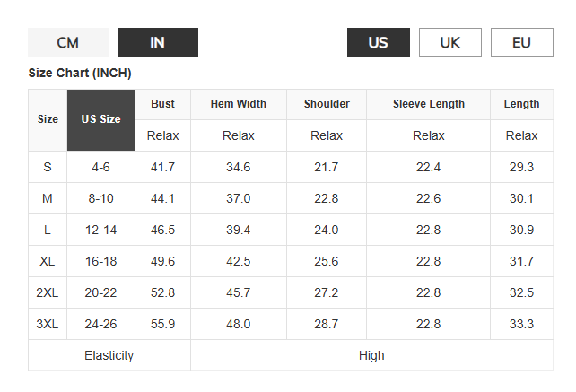Select the 3XL size row label
The width and height of the screenshot is (576, 392).
[48, 324]
